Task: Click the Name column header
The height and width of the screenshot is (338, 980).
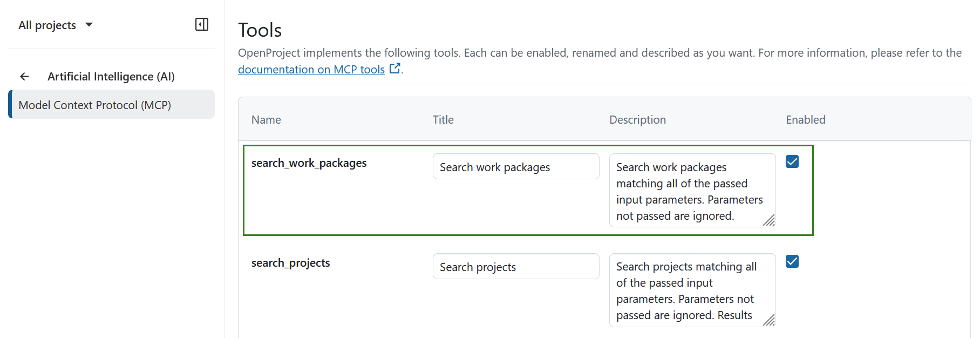Action: pos(266,120)
